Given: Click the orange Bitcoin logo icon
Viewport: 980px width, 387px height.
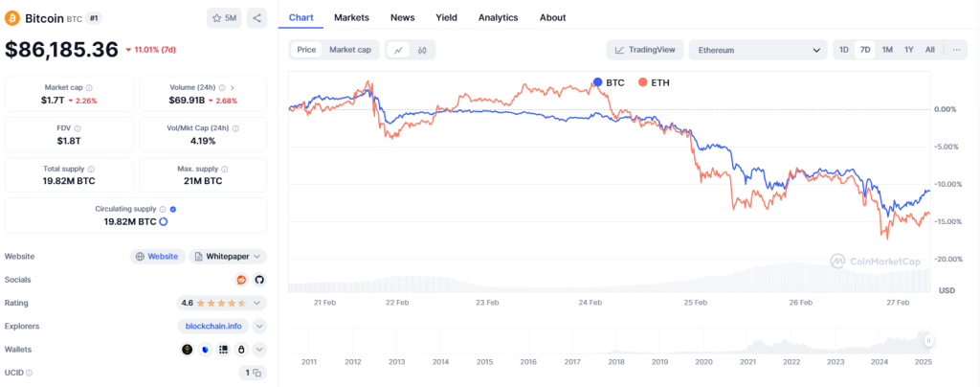Looking at the screenshot, I should click(x=11, y=18).
